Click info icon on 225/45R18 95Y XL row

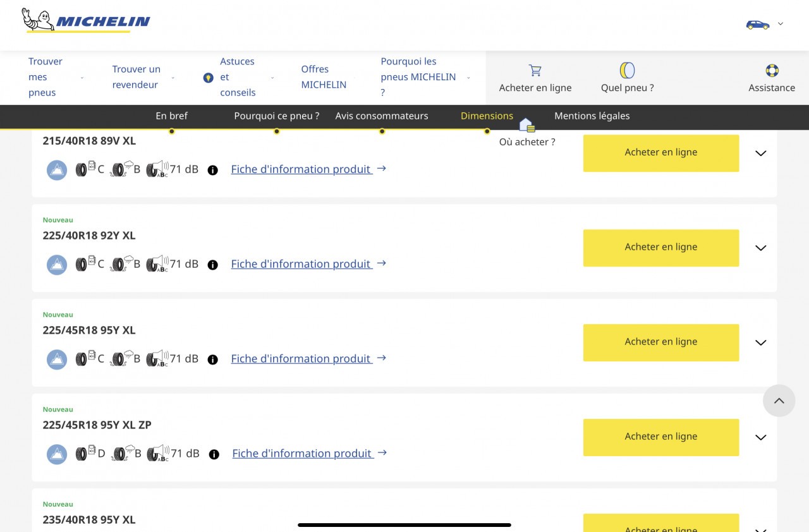click(x=213, y=360)
